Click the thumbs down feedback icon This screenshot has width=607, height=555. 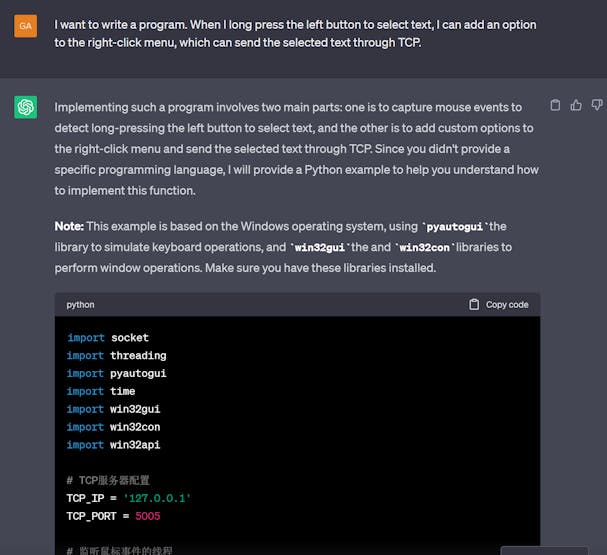[597, 105]
